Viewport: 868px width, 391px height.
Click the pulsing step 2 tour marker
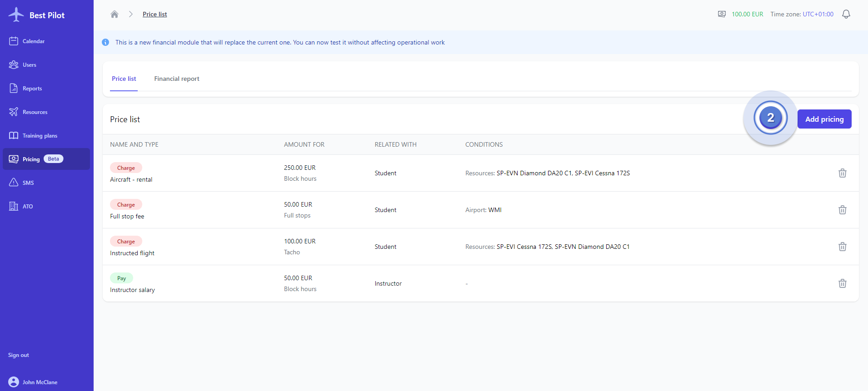coord(770,118)
